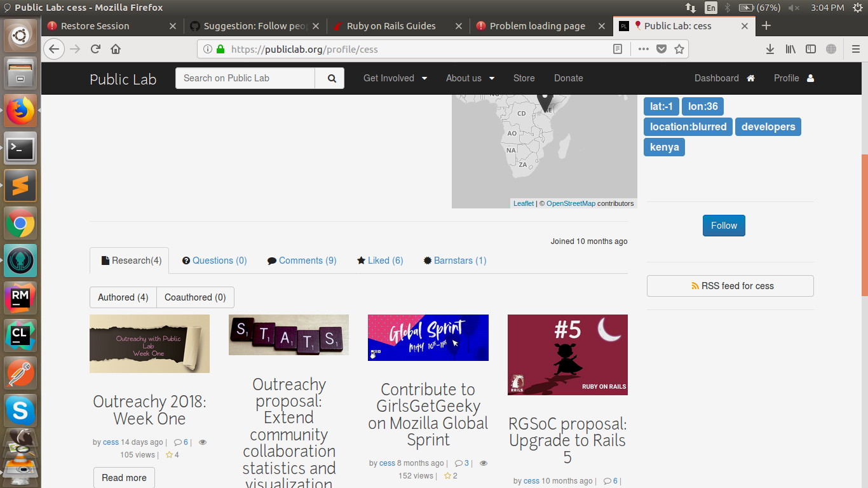Click the browser back arrow button
The height and width of the screenshot is (488, 868).
[x=54, y=49]
